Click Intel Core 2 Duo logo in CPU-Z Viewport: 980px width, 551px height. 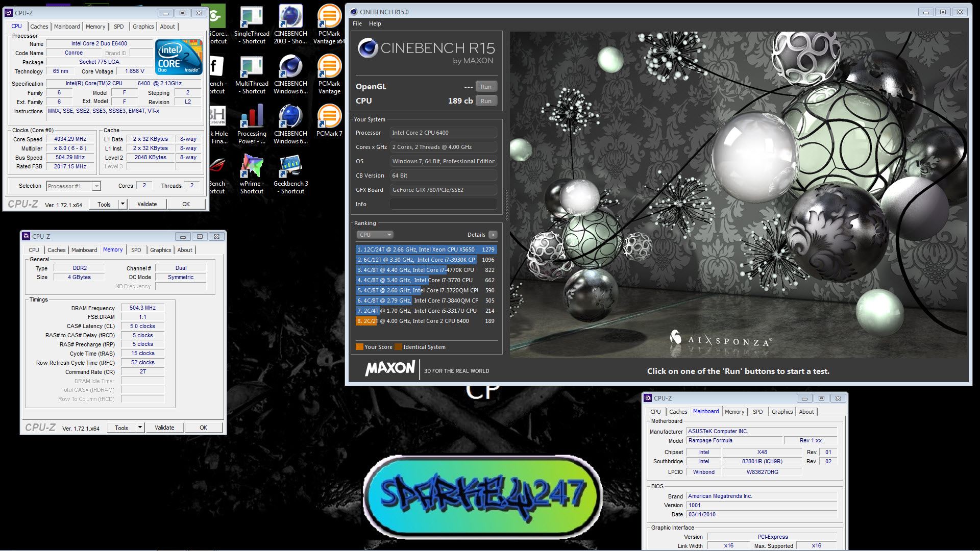click(x=179, y=57)
